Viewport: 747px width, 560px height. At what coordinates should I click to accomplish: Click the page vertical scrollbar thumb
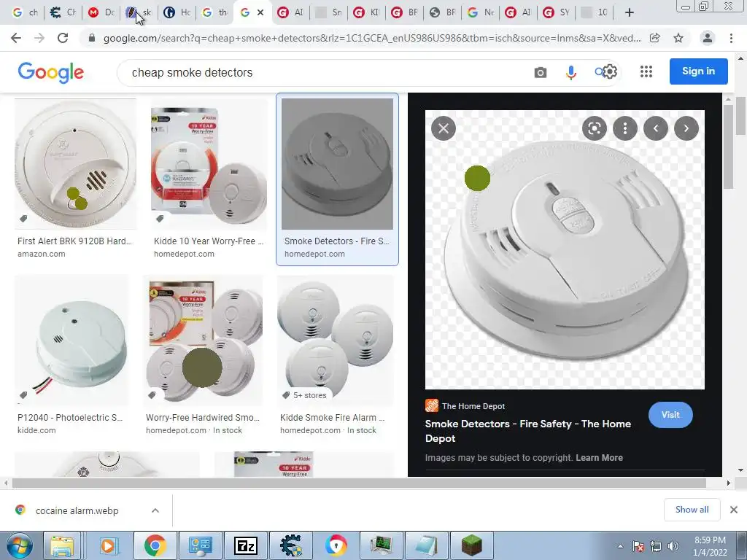coord(741,114)
